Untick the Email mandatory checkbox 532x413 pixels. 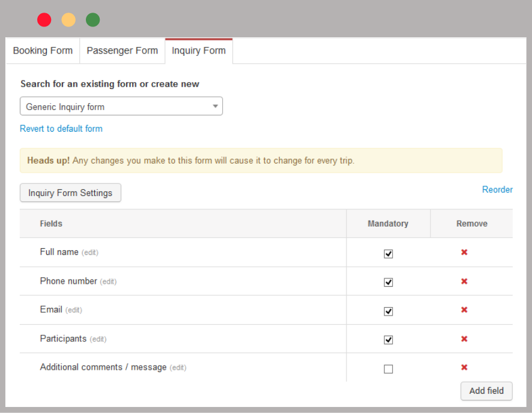click(388, 311)
